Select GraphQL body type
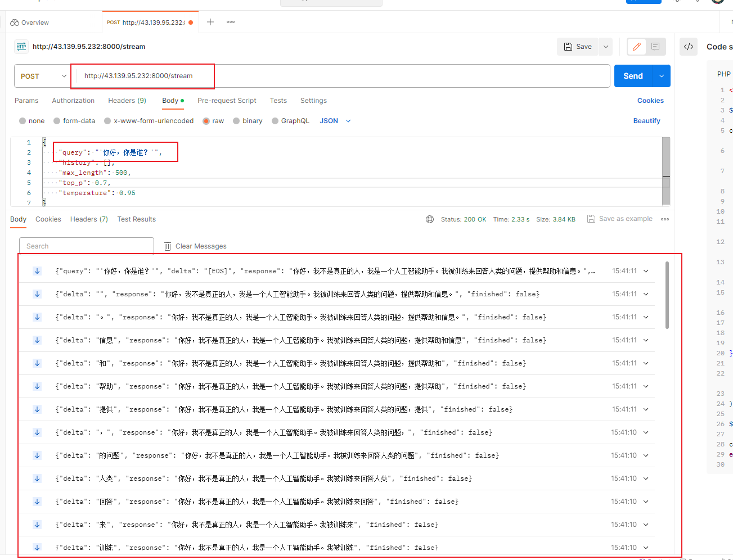 pyautogui.click(x=290, y=121)
